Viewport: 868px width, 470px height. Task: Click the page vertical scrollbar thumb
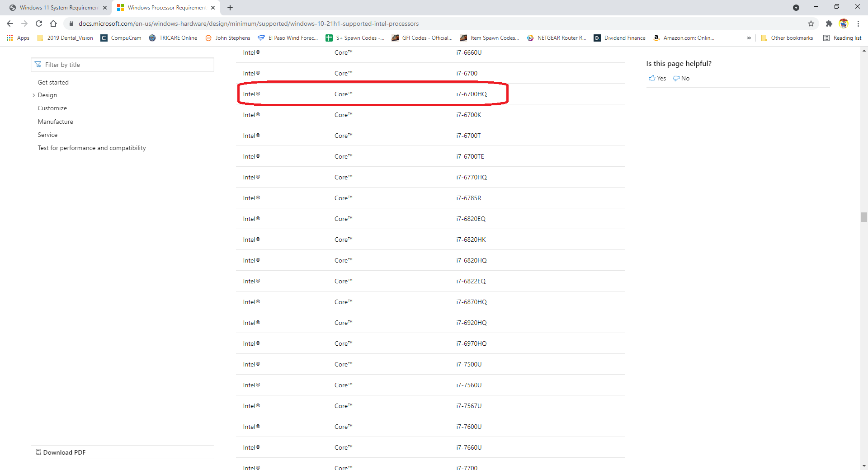864,217
